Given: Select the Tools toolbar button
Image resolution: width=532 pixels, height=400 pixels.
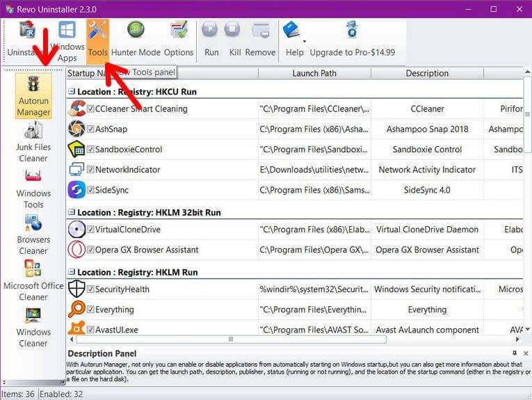Looking at the screenshot, I should [98, 42].
